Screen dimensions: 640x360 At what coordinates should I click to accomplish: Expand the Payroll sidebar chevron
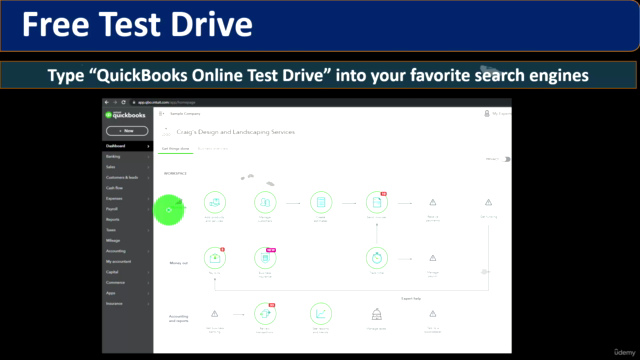coord(148,209)
